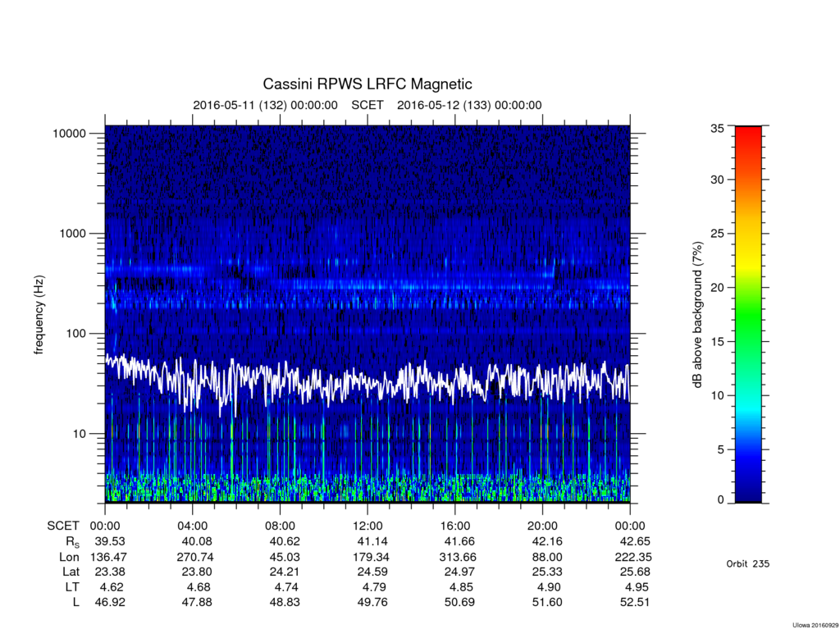This screenshot has width=840, height=629.
Task: Click the LT value '4.62'
Action: (x=112, y=587)
